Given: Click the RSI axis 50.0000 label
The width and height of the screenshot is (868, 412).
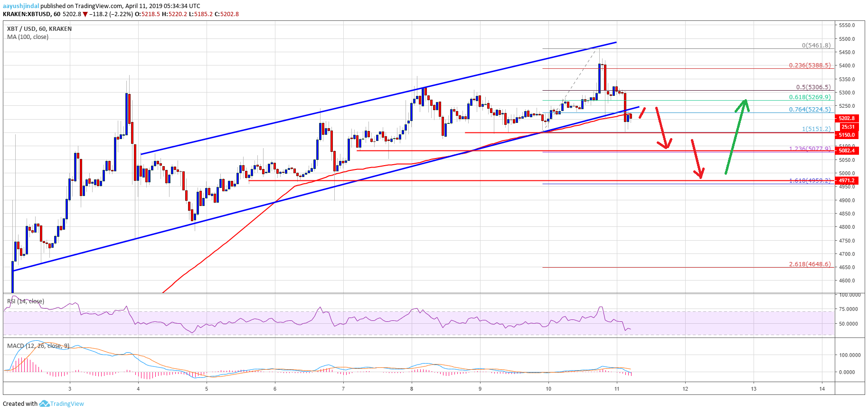Looking at the screenshot, I should tap(848, 324).
